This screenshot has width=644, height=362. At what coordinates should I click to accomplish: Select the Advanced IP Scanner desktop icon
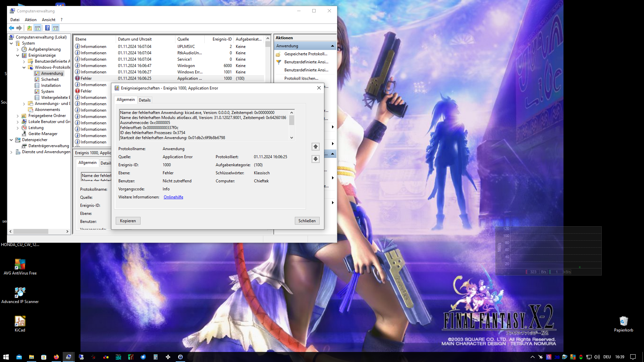pos(20,295)
